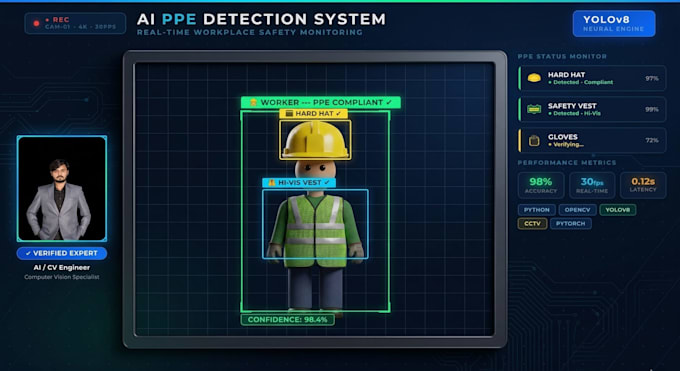Click the PPE STATUS MONITOR heading
This screenshot has width=680, height=371.
click(x=562, y=56)
